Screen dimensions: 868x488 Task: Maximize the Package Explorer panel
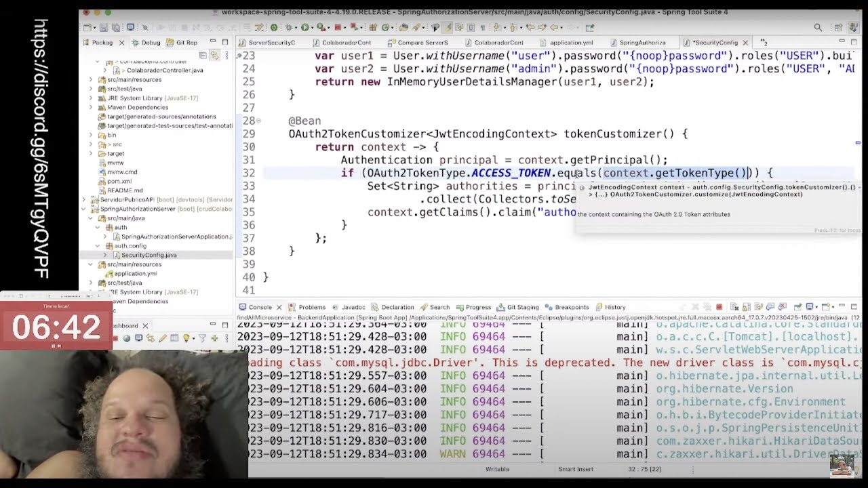[225, 42]
